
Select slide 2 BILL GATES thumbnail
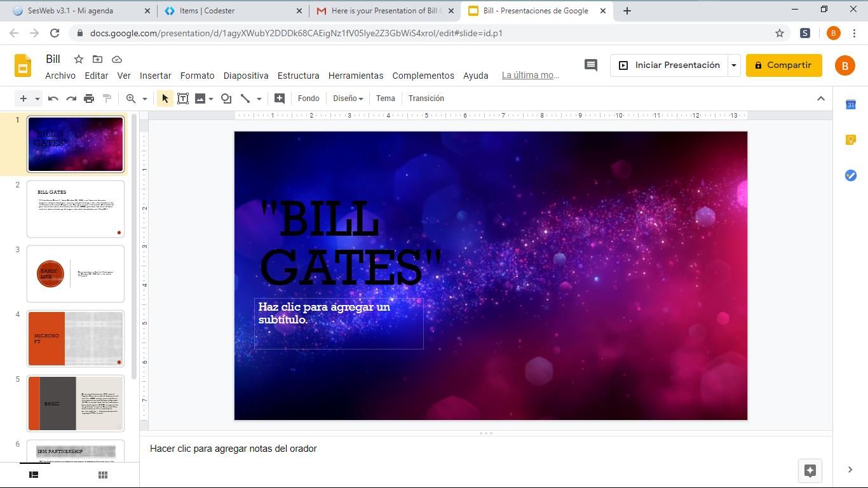pos(76,209)
